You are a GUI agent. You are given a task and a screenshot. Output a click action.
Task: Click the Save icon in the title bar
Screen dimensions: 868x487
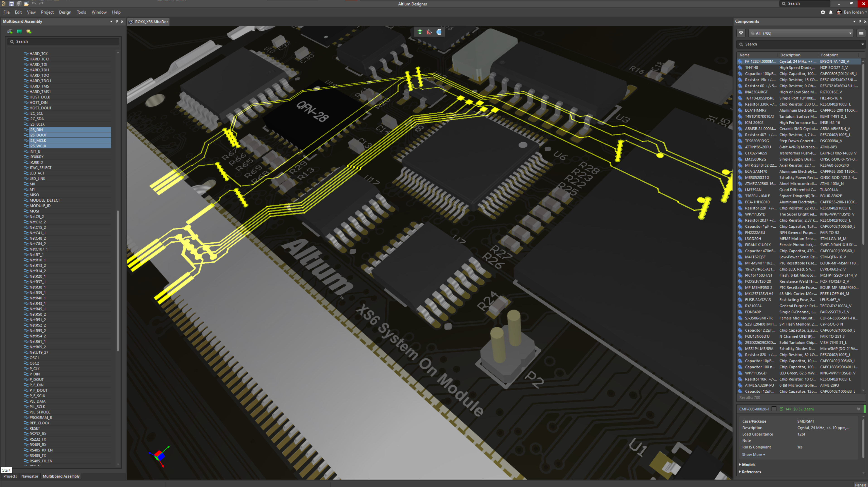(x=11, y=3)
